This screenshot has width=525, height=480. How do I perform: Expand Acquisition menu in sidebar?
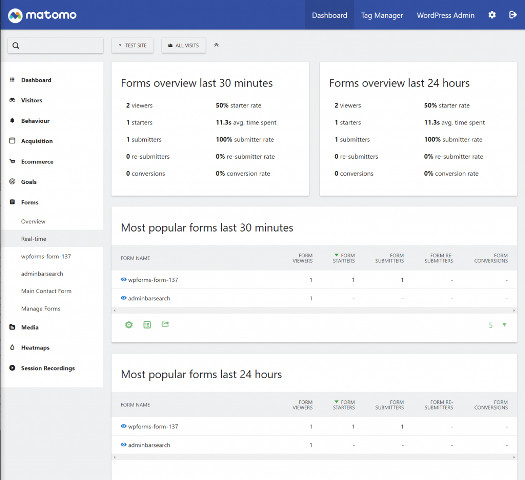[x=37, y=141]
